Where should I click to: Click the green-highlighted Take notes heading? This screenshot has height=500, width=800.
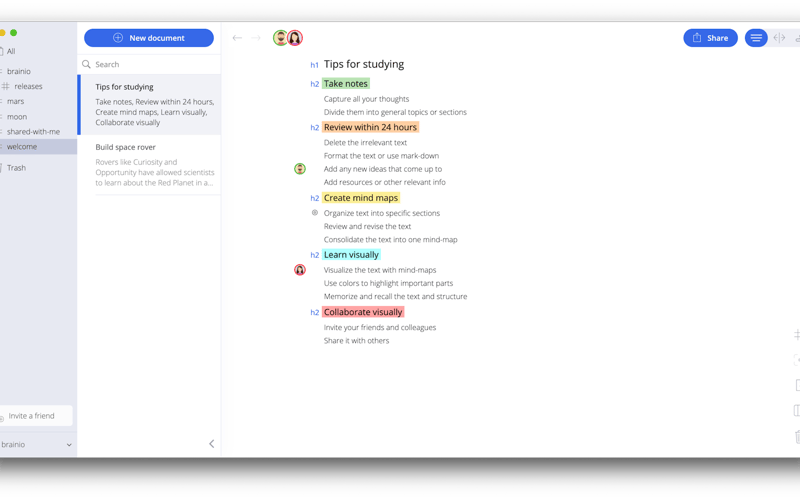(345, 84)
